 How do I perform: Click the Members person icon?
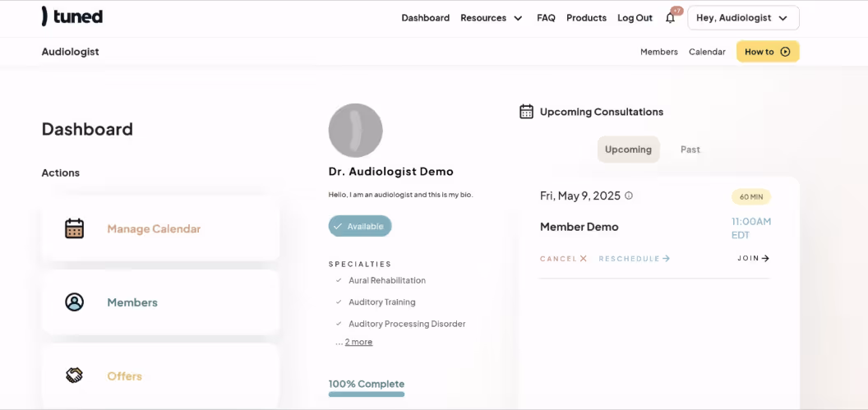[x=74, y=302]
